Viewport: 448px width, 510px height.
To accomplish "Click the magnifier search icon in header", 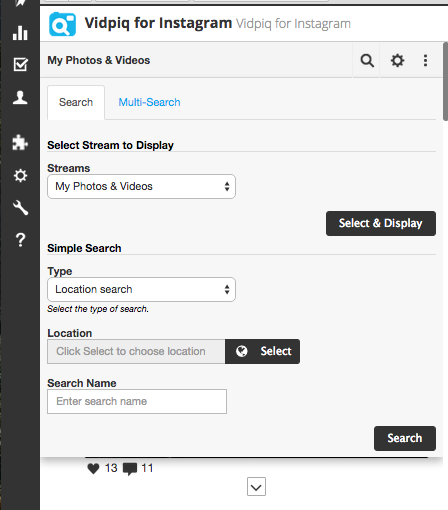I will point(367,61).
